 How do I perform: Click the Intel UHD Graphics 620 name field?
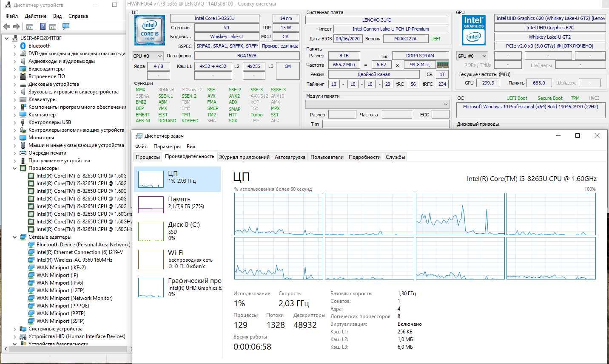[x=550, y=28]
